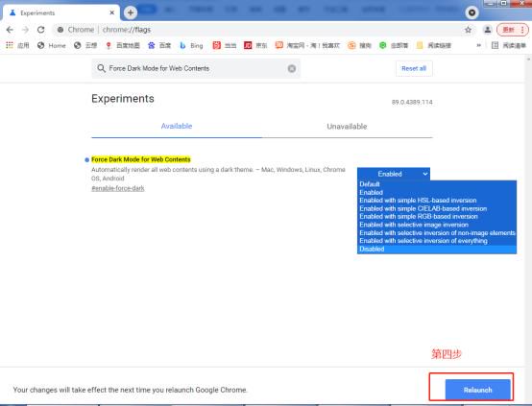Click the highlighted Force Dark Mode for Web Contents title
532x406 pixels.
click(x=141, y=159)
